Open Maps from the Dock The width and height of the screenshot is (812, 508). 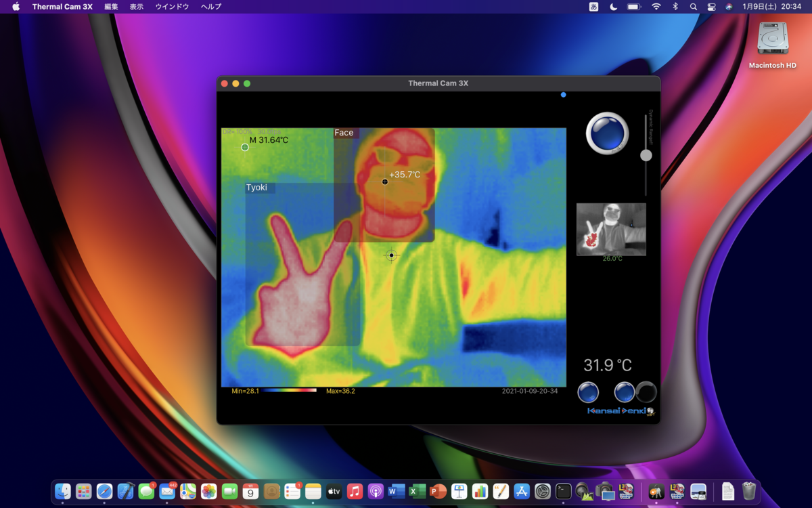coord(188,491)
